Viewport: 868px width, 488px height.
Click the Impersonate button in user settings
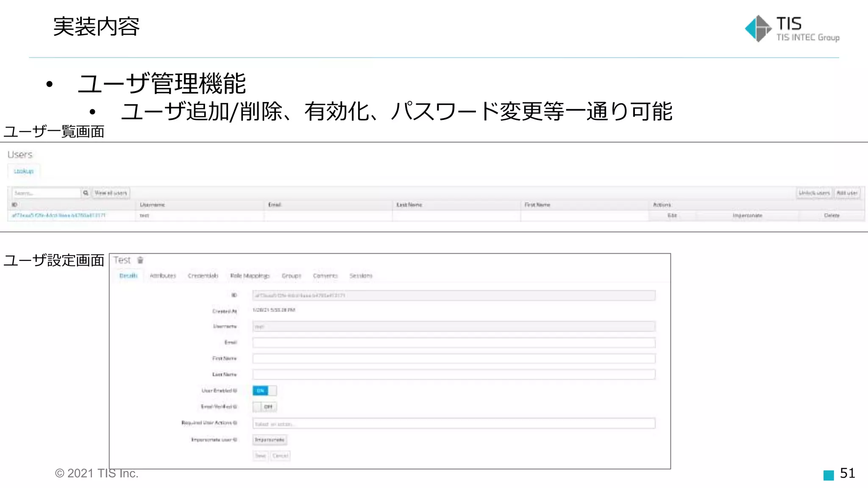pos(270,440)
